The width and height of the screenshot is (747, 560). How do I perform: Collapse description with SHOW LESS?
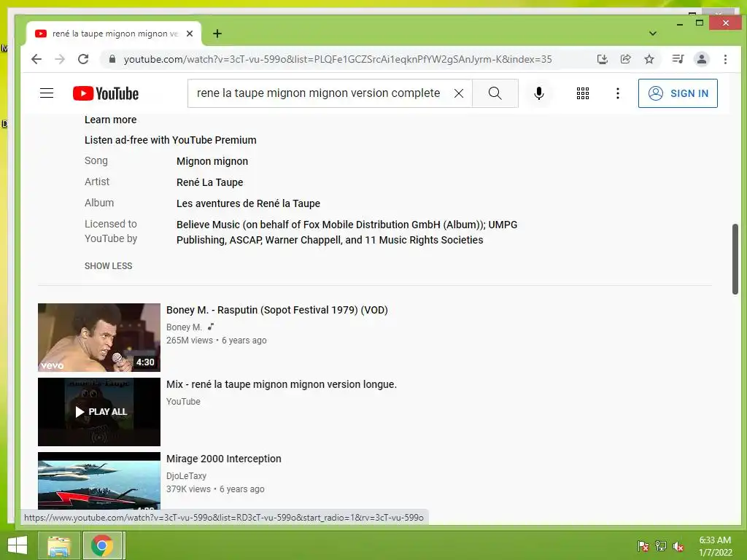(x=109, y=265)
